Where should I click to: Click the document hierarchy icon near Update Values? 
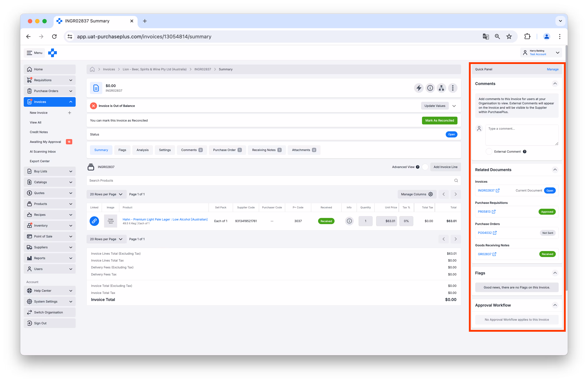click(442, 88)
